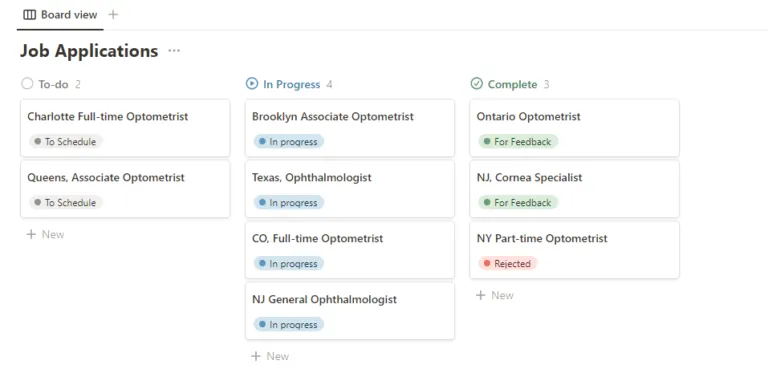Screen dimensions: 768x381
Task: Add New card in In Progress column
Action: point(270,357)
